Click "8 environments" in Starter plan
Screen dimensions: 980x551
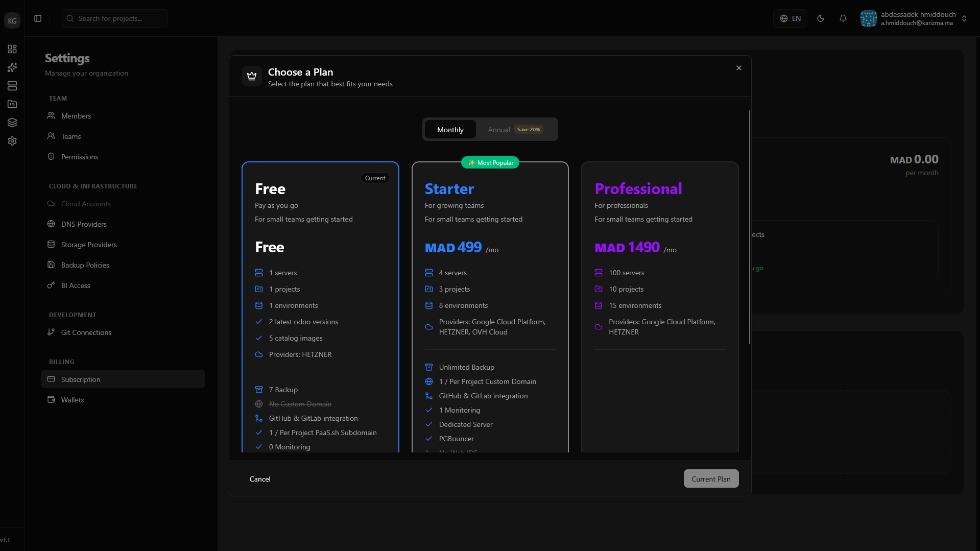(463, 305)
